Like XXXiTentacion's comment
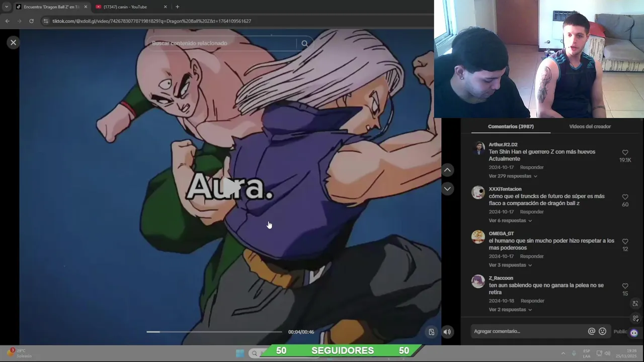This screenshot has width=644, height=362. pyautogui.click(x=625, y=197)
